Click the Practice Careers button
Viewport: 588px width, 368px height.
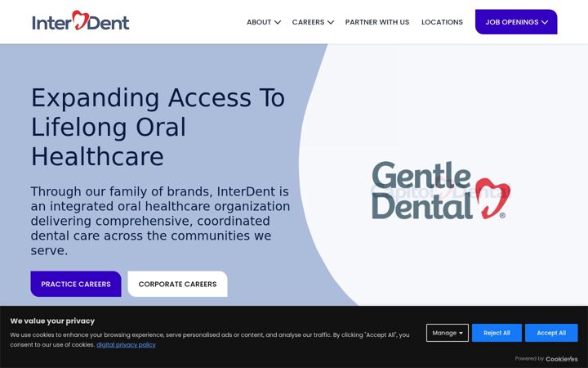(76, 284)
